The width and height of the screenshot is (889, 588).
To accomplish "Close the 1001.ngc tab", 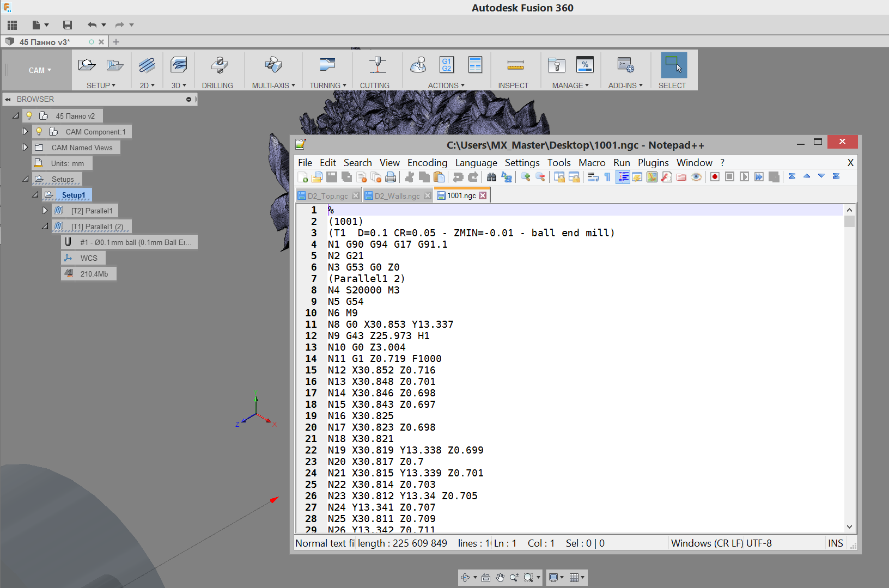I will pyautogui.click(x=483, y=196).
